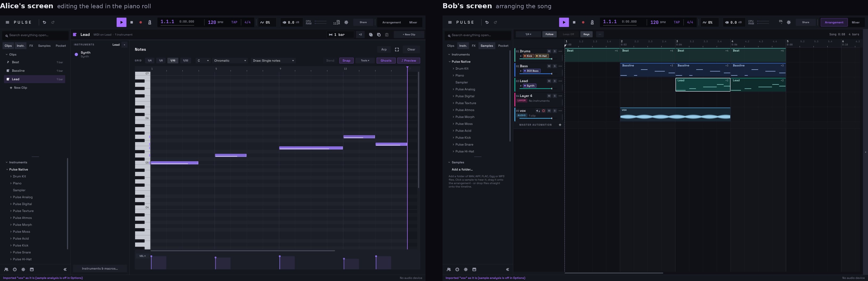Solo the Bass track on Bob's screen
This screenshot has height=281, width=868.
click(555, 66)
